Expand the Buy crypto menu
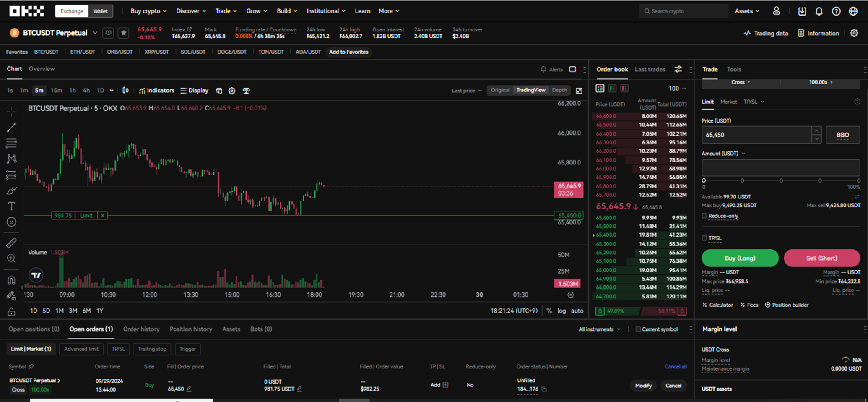 coord(148,11)
